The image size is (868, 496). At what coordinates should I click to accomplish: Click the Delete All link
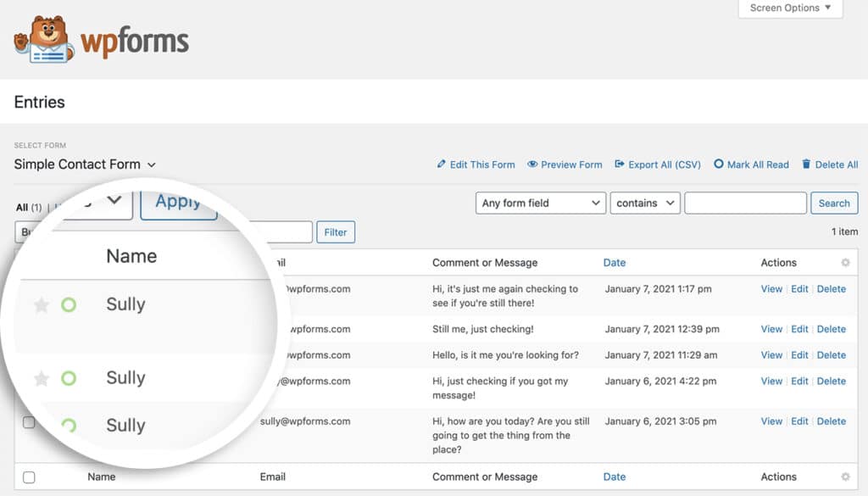837,164
